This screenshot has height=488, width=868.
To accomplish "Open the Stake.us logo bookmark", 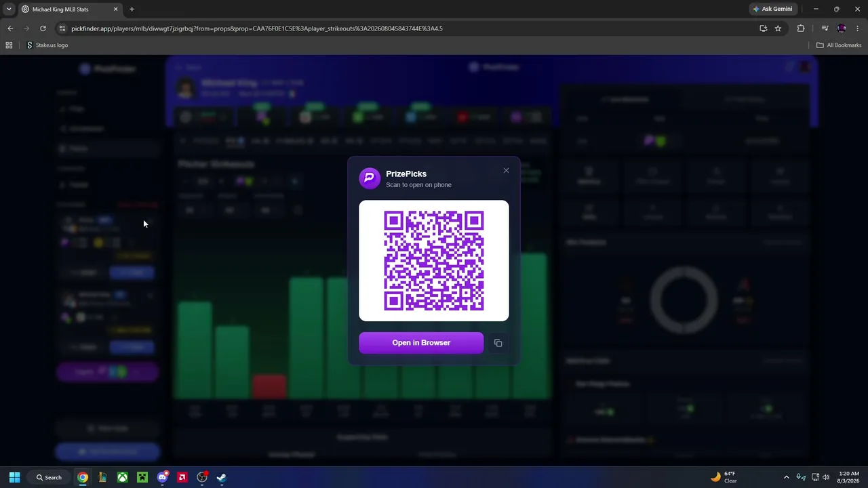I will 47,45.
